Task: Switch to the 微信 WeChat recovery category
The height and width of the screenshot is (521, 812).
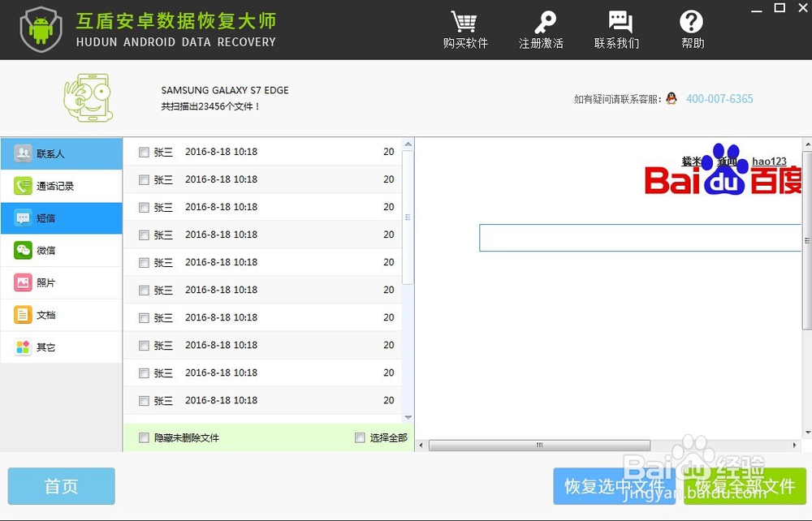Action: click(61, 250)
